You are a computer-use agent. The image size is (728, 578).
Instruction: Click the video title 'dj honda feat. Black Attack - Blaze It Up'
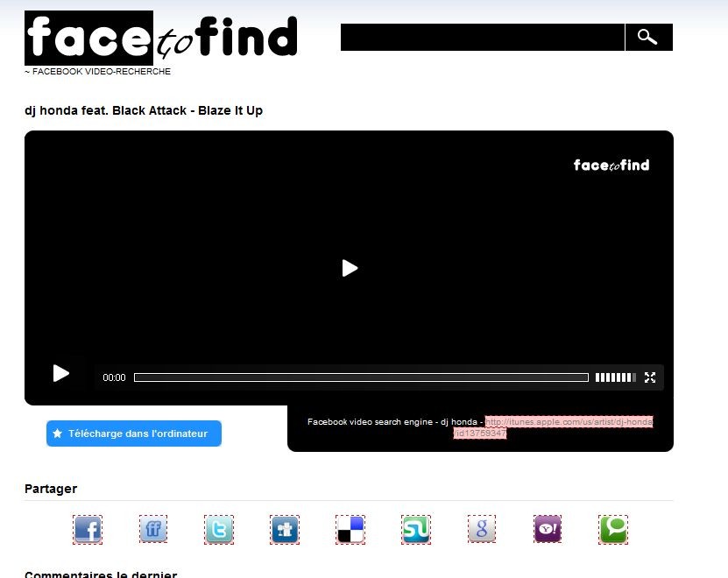144,110
